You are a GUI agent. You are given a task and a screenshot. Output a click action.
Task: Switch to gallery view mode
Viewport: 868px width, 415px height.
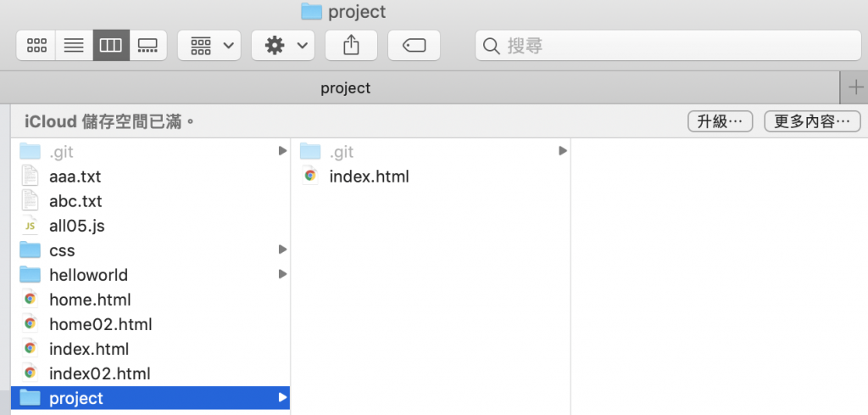point(147,46)
